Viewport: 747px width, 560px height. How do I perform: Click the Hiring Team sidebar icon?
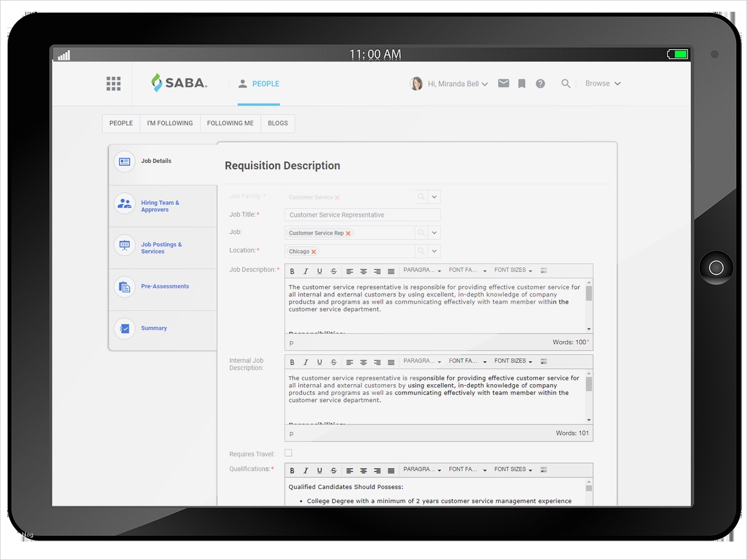124,203
